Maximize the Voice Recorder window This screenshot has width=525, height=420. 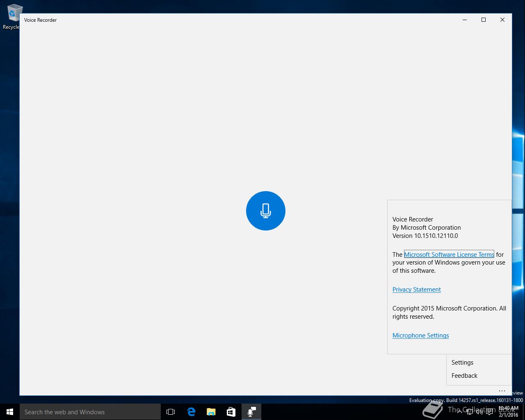[484, 20]
